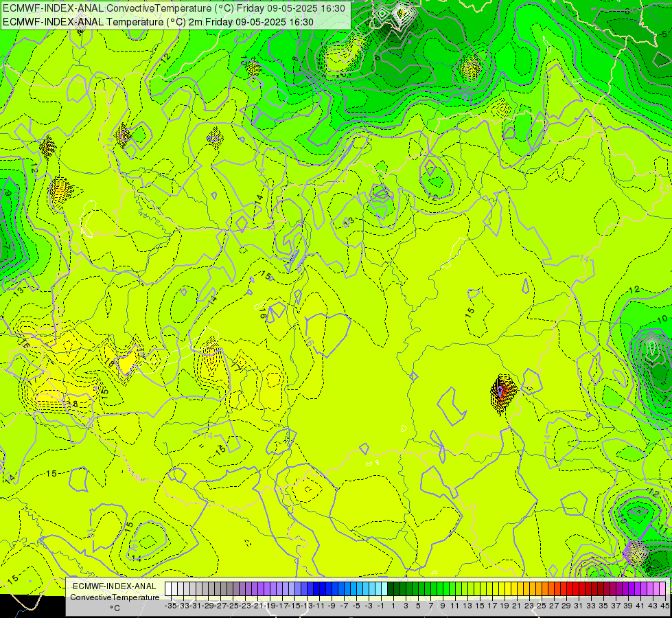Viewport: 672px width, 618px height.
Task: Click the legend value -25
Action: pos(233,606)
